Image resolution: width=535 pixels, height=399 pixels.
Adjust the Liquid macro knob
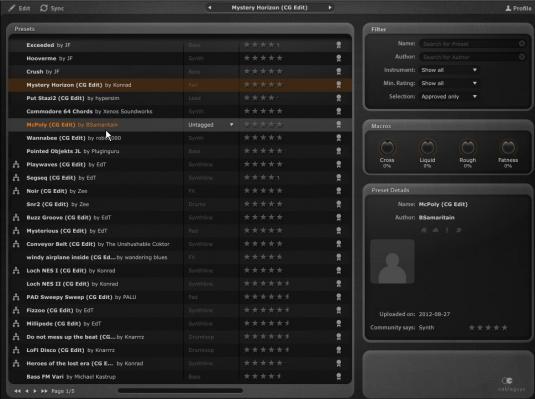[x=427, y=148]
